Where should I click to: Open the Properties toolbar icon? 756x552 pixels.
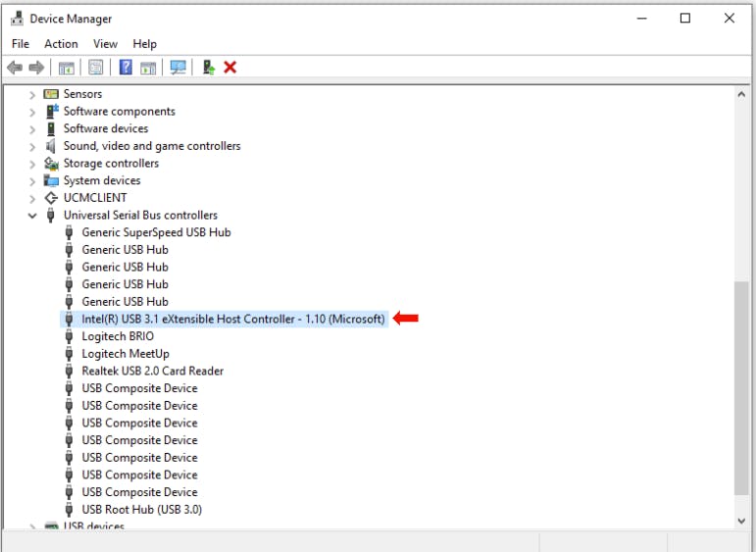95,67
